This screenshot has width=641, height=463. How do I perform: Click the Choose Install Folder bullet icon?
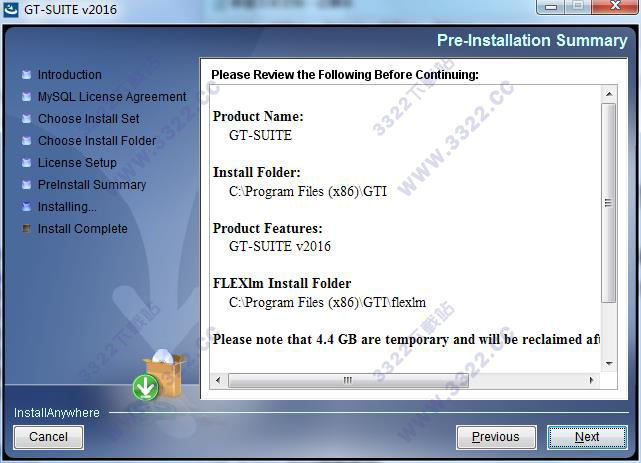(x=27, y=141)
